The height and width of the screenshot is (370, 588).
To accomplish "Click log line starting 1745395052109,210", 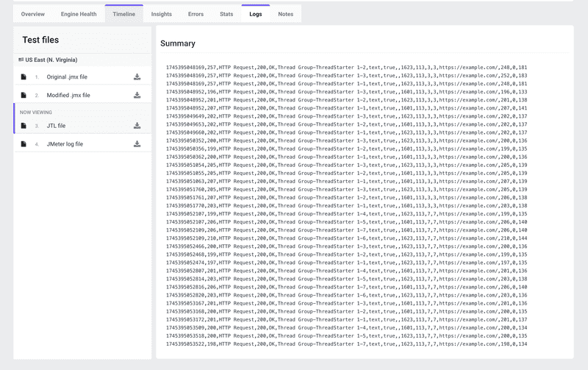I will pyautogui.click(x=346, y=238).
